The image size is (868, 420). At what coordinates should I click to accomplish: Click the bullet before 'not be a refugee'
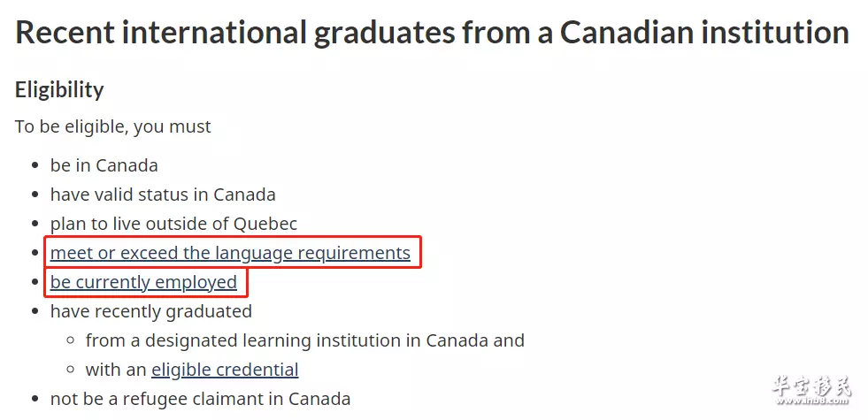35,400
